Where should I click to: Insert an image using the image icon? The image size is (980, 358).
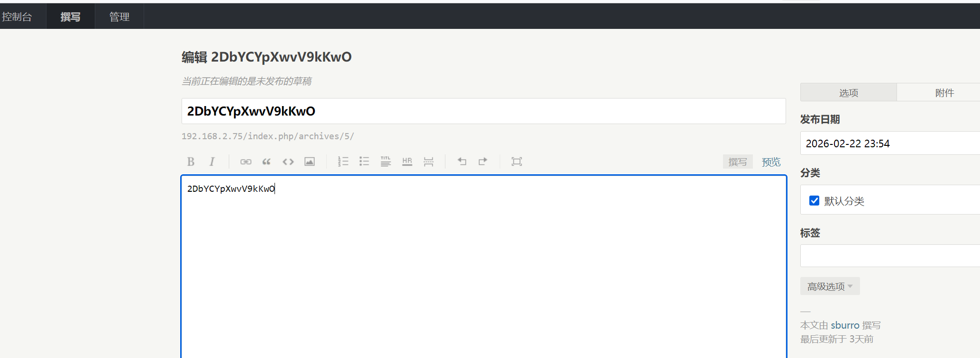(310, 162)
